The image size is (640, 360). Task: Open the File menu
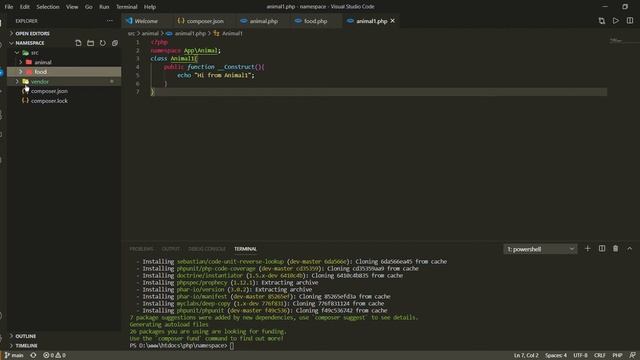[x=9, y=7]
